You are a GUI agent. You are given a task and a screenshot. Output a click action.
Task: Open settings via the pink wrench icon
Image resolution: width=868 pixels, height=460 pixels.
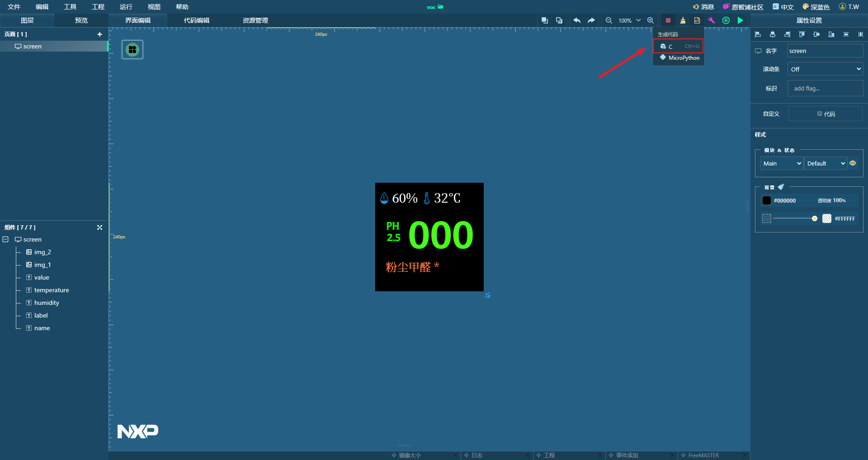point(711,20)
